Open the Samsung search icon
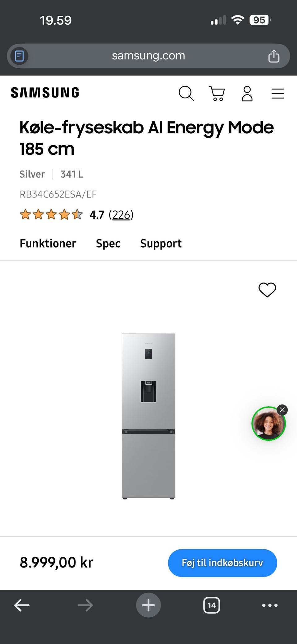This screenshot has height=644, width=297. point(187,93)
